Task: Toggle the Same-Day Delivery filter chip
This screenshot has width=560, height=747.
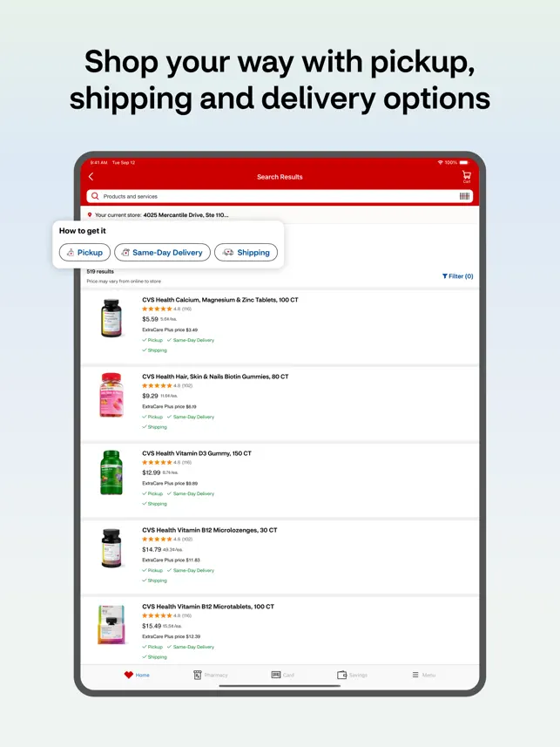Action: pyautogui.click(x=162, y=253)
